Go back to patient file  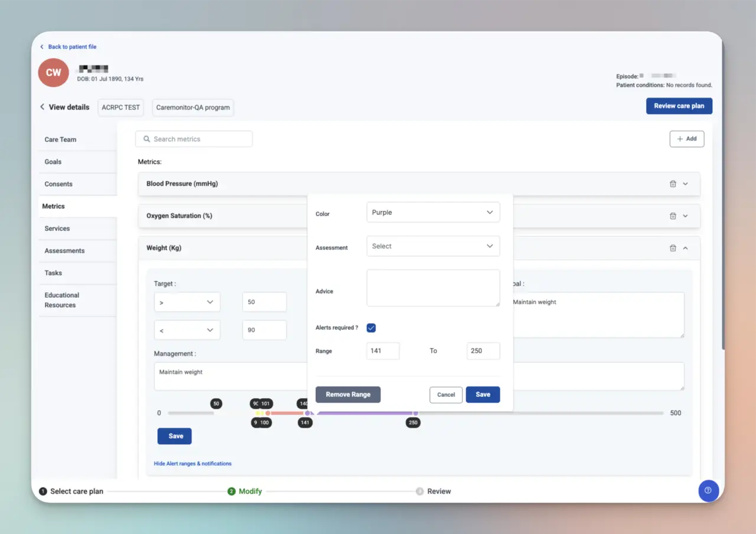click(x=68, y=47)
